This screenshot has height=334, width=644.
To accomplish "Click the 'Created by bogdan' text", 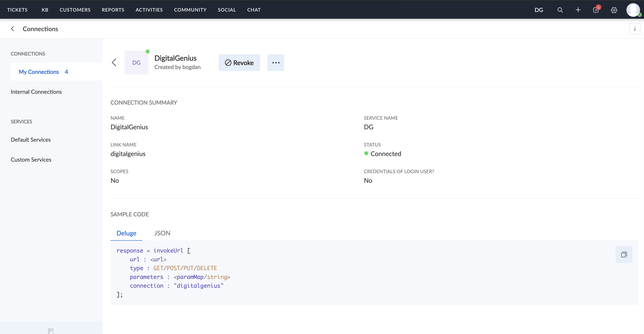I will (178, 67).
